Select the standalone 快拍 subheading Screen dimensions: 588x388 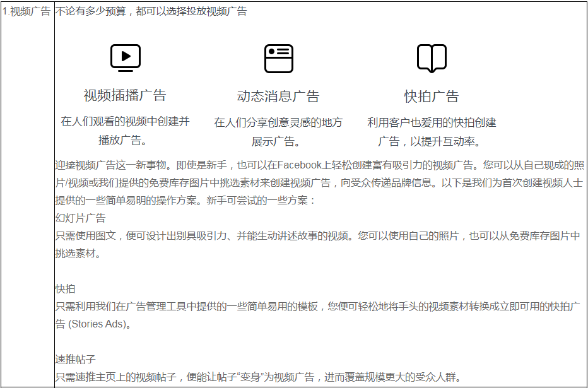(x=65, y=289)
